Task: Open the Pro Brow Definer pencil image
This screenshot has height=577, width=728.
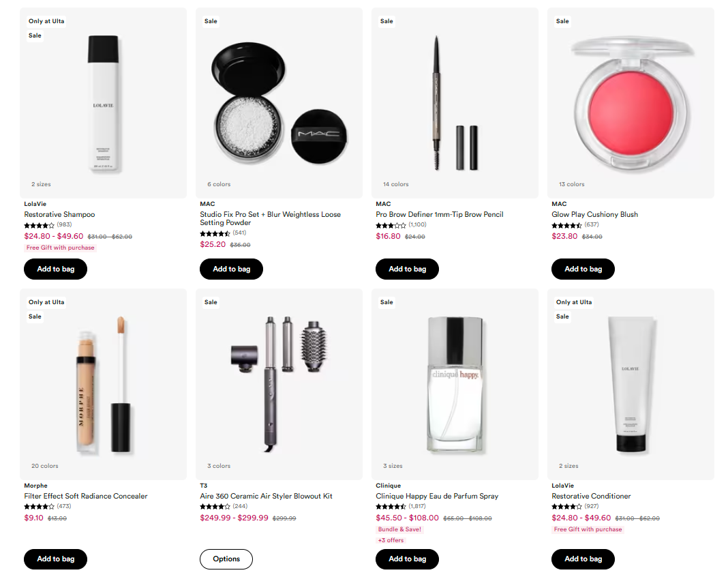Action: (455, 103)
